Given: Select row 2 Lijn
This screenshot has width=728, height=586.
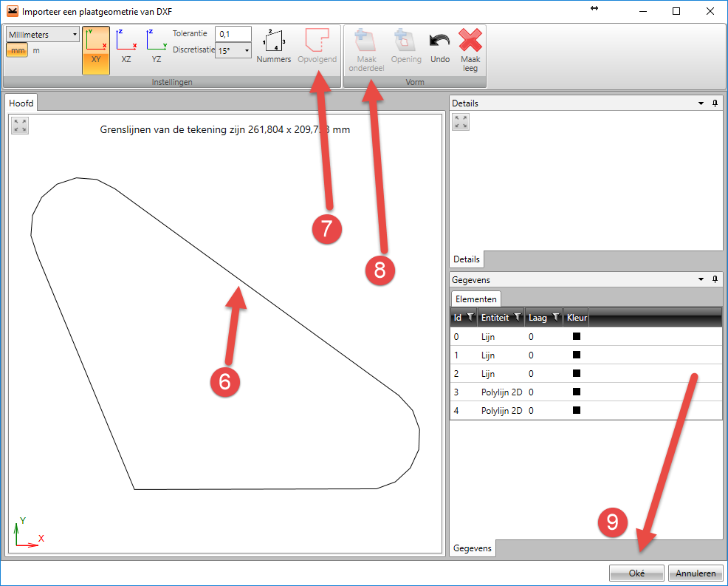Looking at the screenshot, I should coord(586,374).
